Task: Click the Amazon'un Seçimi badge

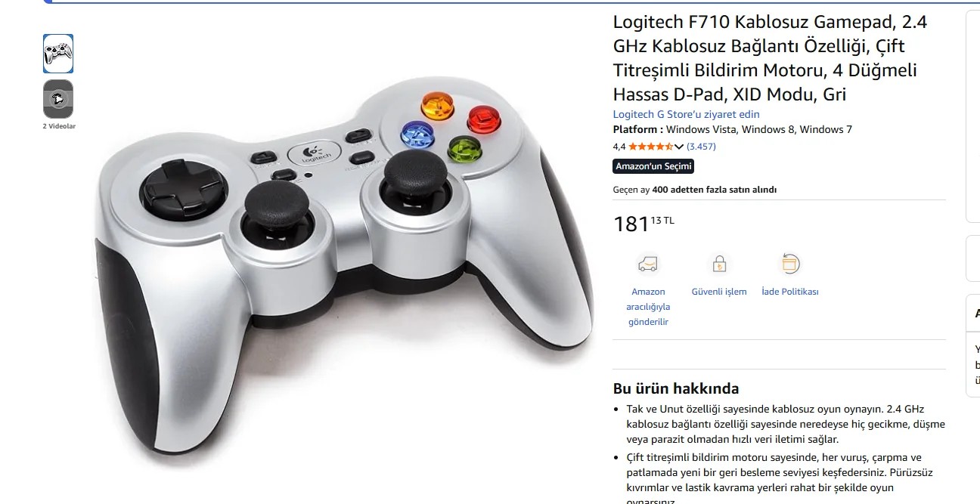Action: pos(653,166)
